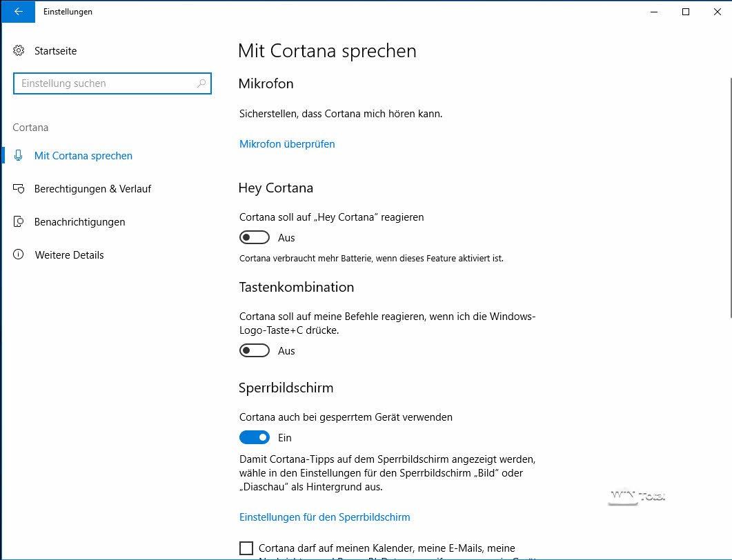732x560 pixels.
Task: Click the magnifier icon in the search box
Action: (201, 83)
